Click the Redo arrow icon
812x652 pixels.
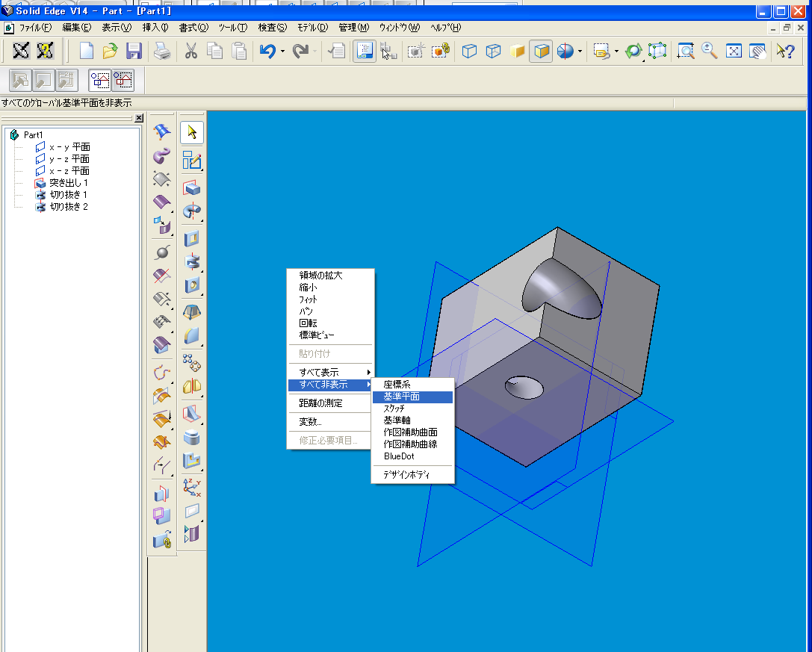pos(300,51)
